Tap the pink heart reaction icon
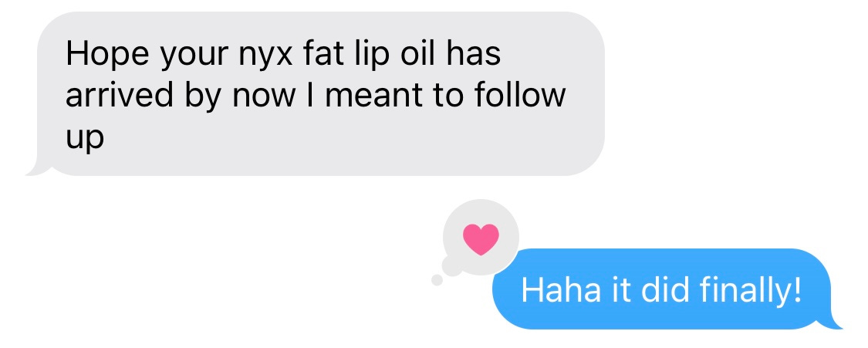The width and height of the screenshot is (868, 348). pyautogui.click(x=481, y=239)
